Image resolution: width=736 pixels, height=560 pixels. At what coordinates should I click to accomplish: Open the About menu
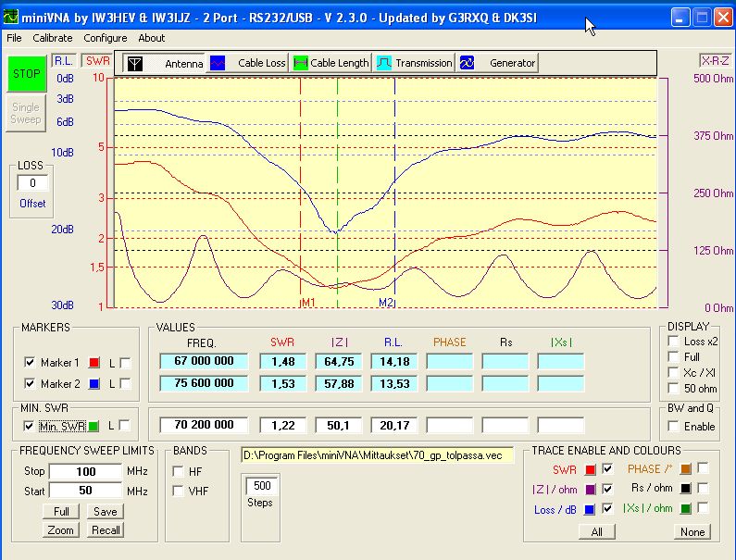[151, 38]
